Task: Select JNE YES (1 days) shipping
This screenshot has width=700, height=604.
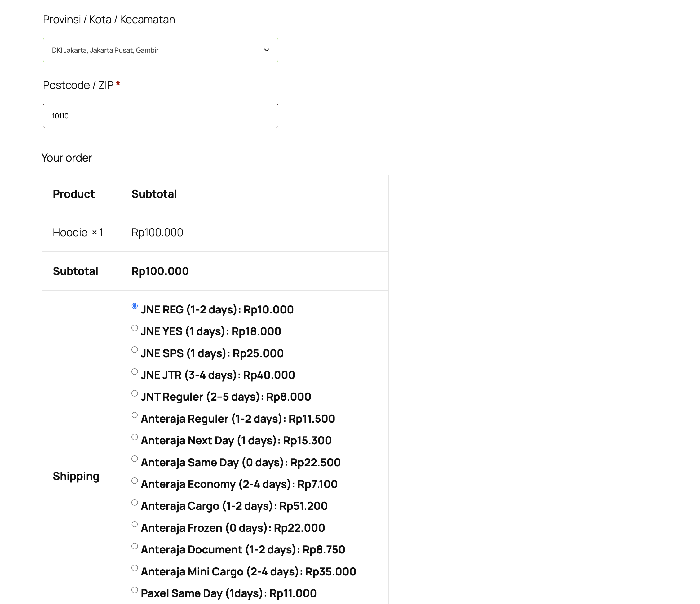Action: (135, 328)
